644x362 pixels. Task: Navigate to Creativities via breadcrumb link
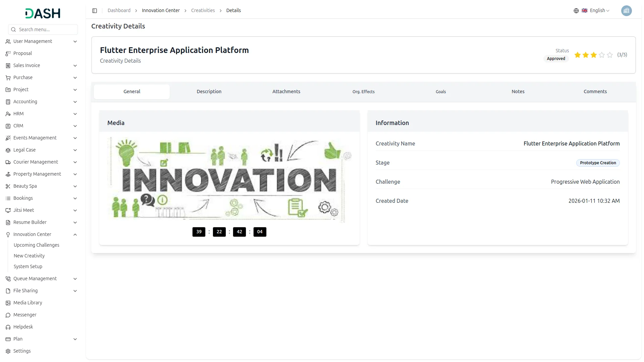[x=203, y=10]
